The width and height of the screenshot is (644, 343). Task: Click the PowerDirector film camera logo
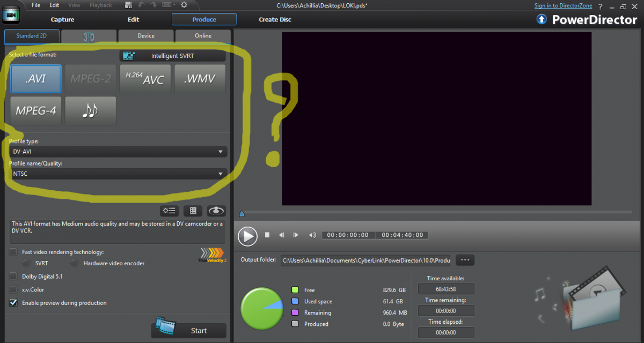tap(11, 15)
